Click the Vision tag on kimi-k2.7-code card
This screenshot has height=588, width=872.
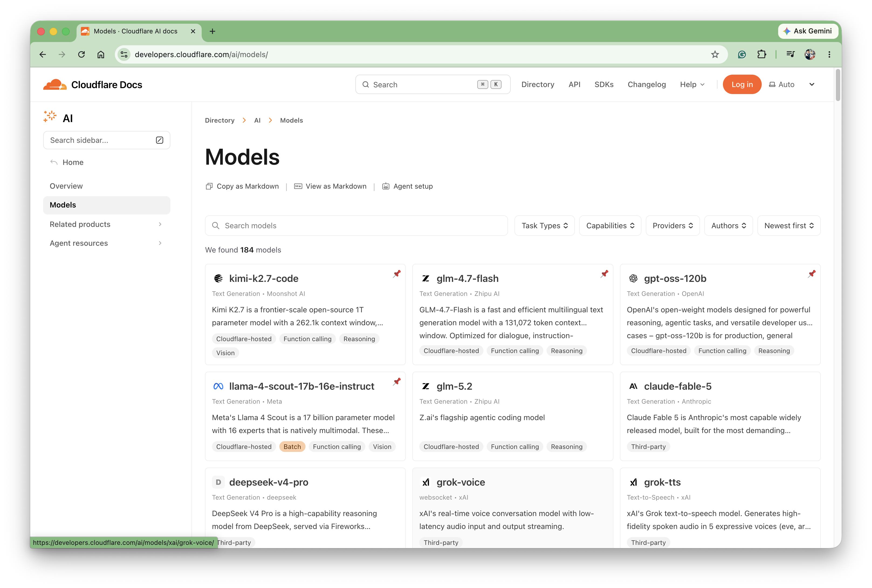click(x=225, y=353)
